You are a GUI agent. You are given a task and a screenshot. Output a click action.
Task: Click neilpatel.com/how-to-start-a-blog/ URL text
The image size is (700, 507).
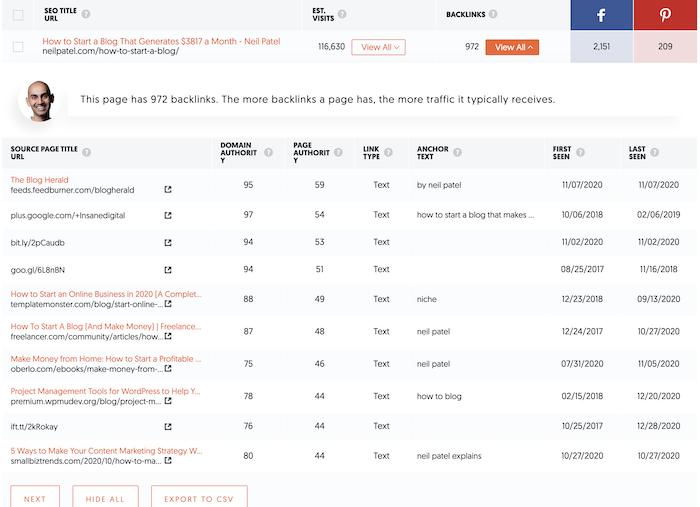111,51
